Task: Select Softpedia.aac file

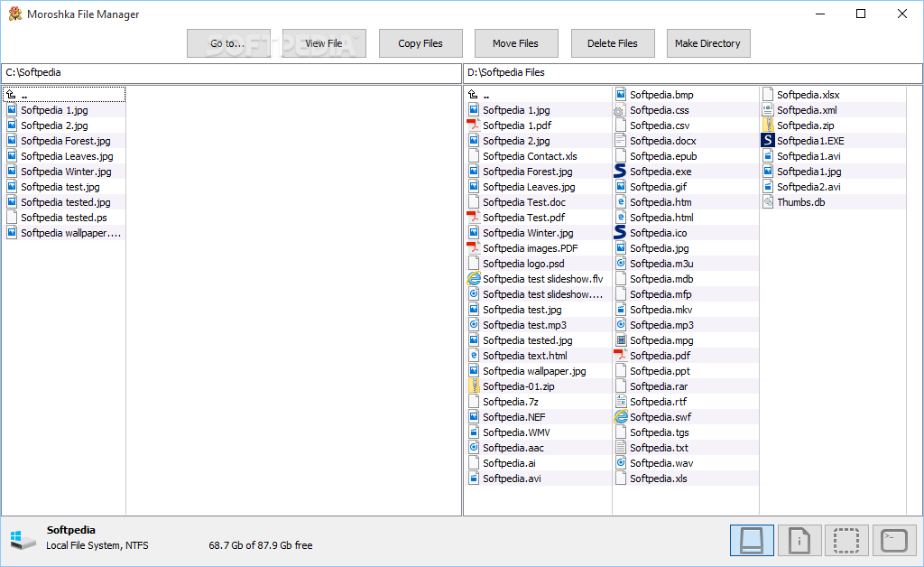Action: coord(538,447)
